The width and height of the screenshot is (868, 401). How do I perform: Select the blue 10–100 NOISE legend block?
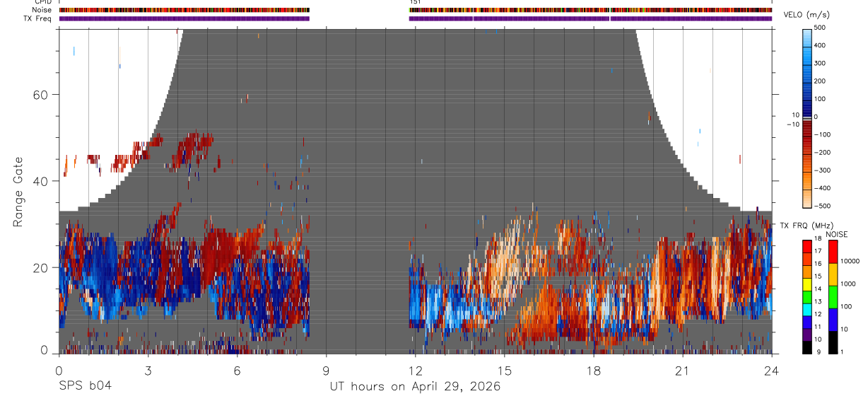833,319
